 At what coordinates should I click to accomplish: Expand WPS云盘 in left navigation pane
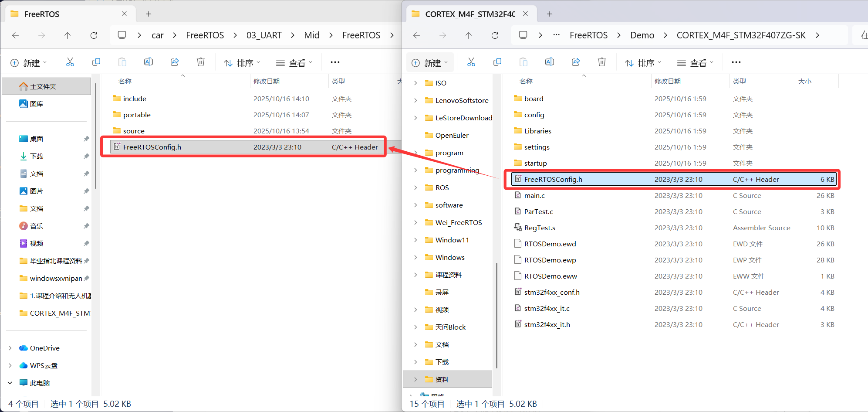click(x=10, y=365)
